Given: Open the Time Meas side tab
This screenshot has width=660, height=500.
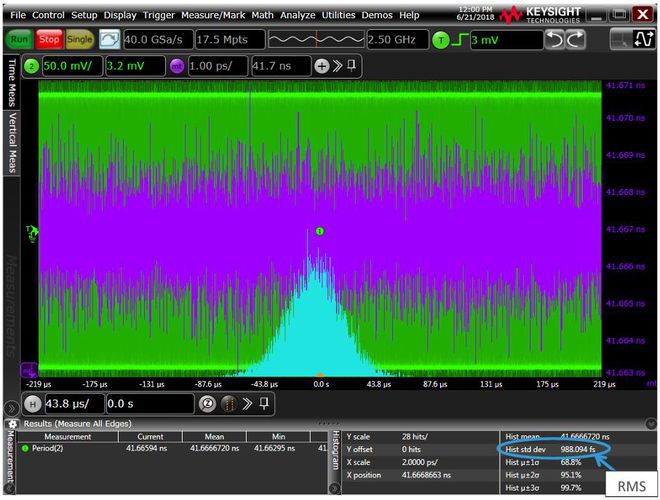Looking at the screenshot, I should 12,82.
